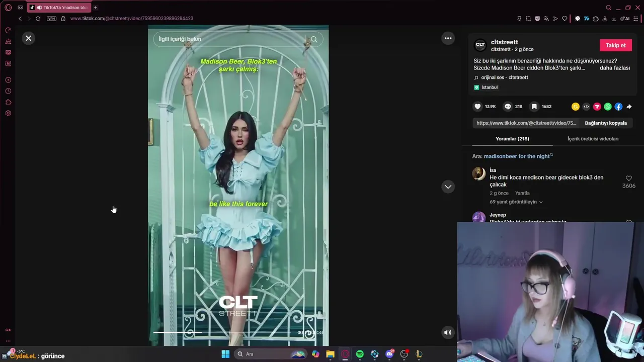Like the video with the heart icon

click(x=477, y=107)
